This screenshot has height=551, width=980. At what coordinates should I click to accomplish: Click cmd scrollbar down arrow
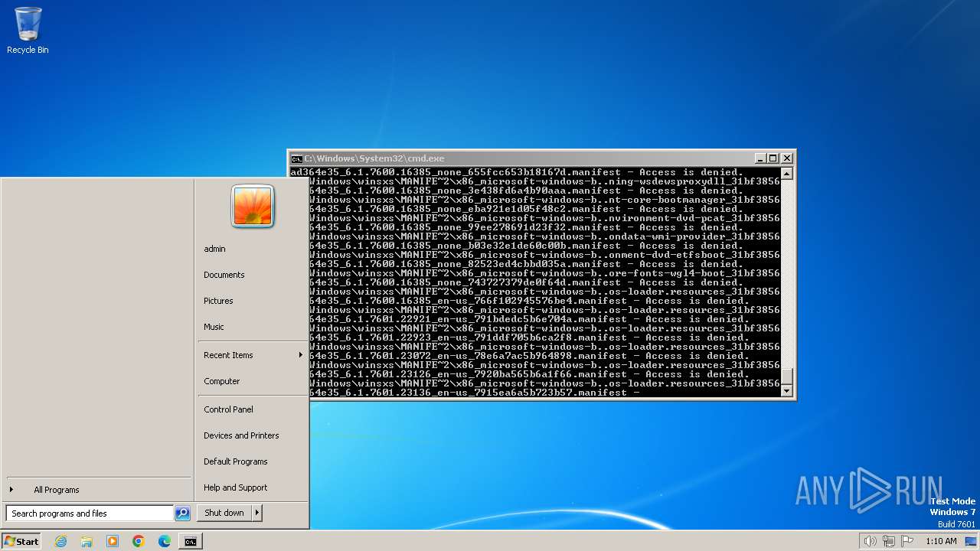click(x=786, y=391)
